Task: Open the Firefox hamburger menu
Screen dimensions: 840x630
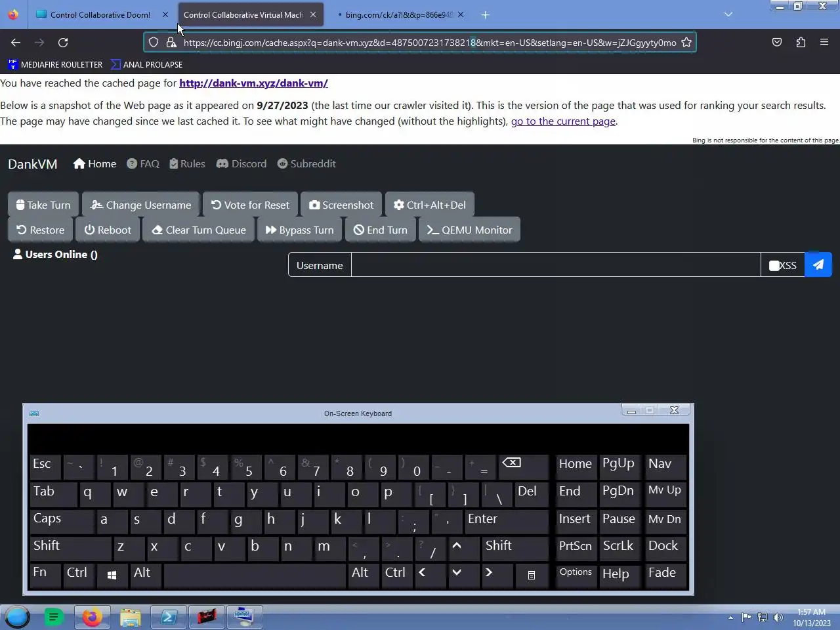Action: 824,42
